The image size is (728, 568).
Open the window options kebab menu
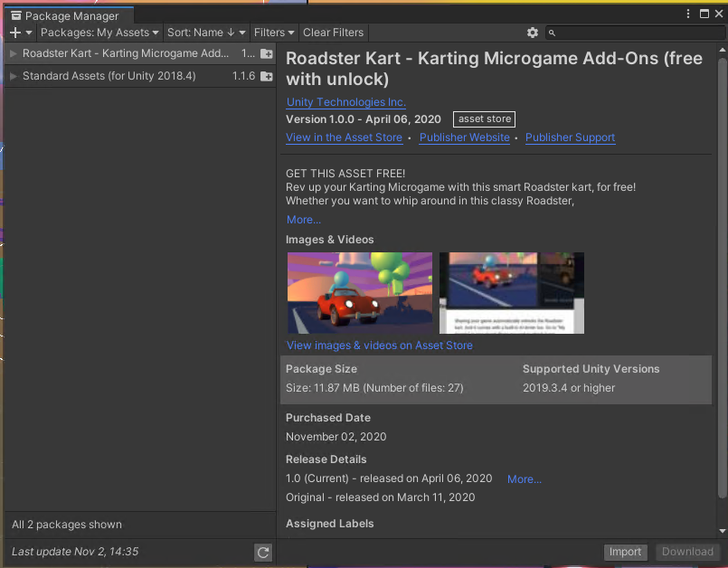coord(688,14)
